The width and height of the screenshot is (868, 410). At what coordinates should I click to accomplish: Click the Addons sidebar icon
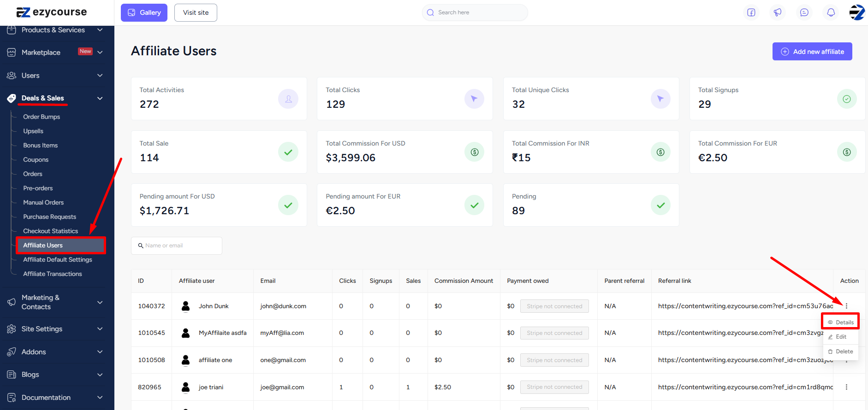pyautogui.click(x=12, y=352)
